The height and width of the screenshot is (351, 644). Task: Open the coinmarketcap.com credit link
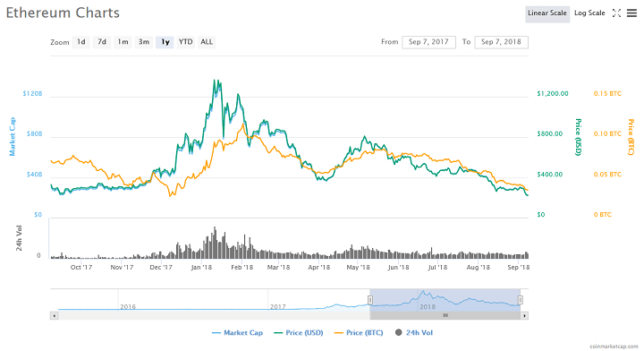(614, 347)
